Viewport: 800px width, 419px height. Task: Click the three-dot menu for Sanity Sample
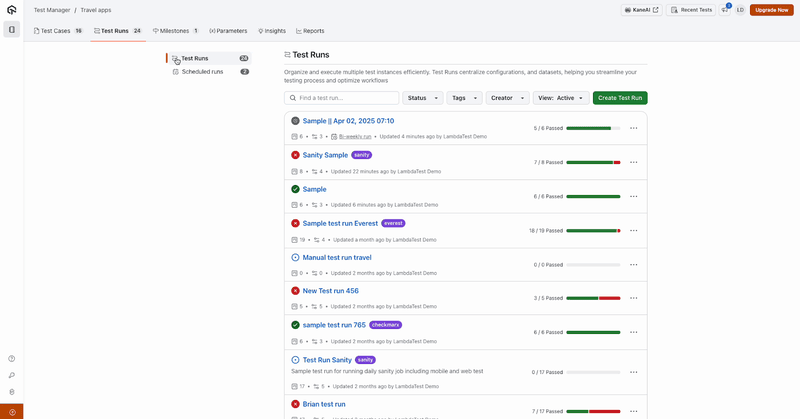[x=633, y=162]
